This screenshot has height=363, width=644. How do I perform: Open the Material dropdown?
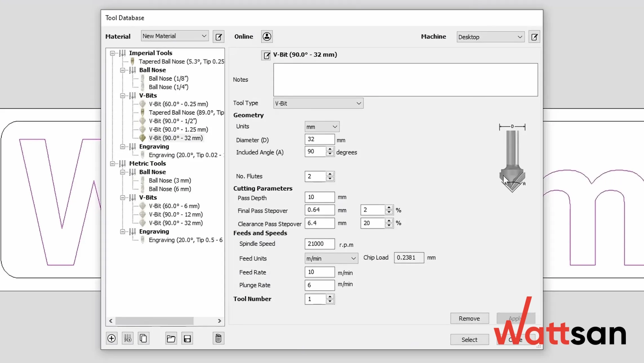tap(175, 36)
